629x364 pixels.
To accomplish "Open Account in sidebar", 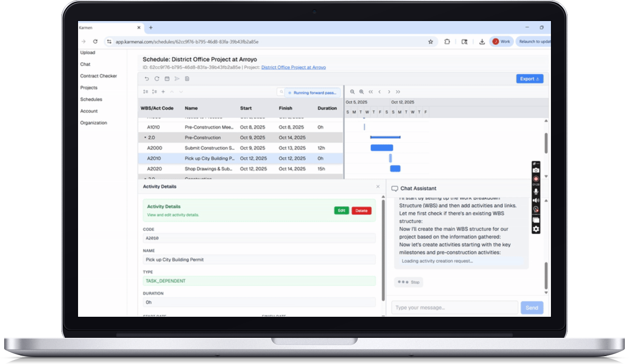I will click(x=89, y=111).
